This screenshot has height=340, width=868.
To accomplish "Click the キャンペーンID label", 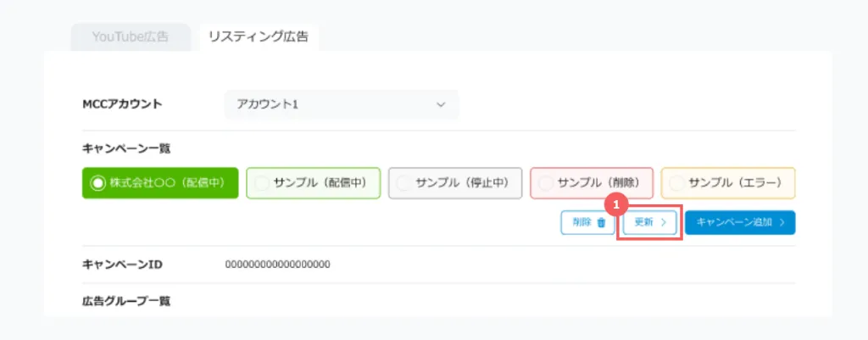I will coord(122,265).
